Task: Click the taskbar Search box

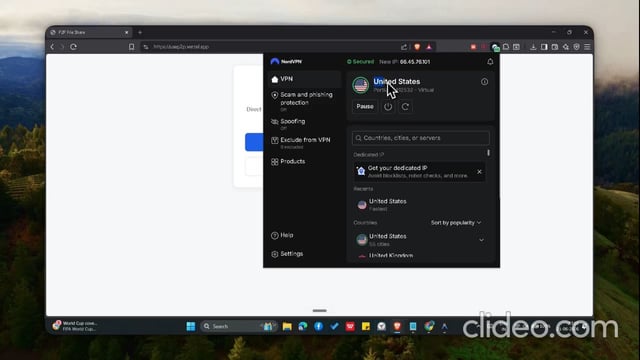Action: point(238,327)
